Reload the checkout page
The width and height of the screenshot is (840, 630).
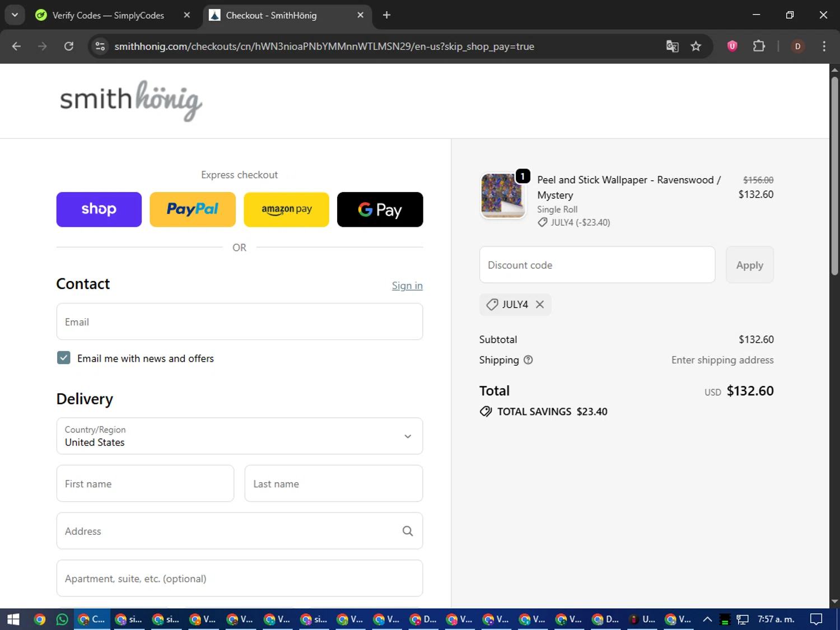pyautogui.click(x=69, y=46)
